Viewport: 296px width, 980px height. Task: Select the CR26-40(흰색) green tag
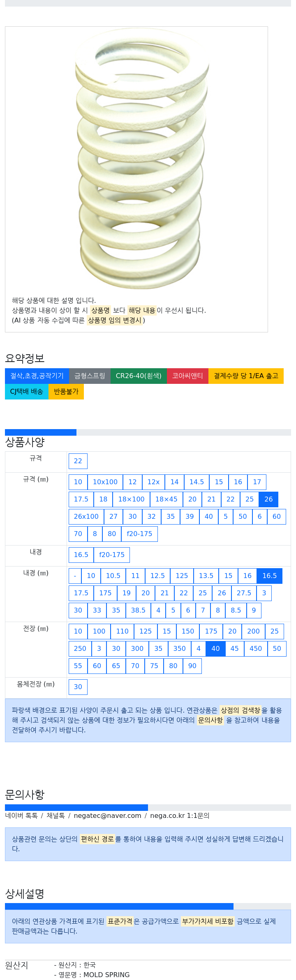pyautogui.click(x=139, y=376)
